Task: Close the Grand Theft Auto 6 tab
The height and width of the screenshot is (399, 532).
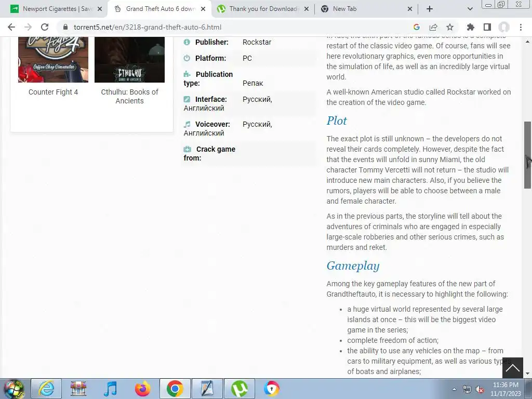Action: pos(203,9)
